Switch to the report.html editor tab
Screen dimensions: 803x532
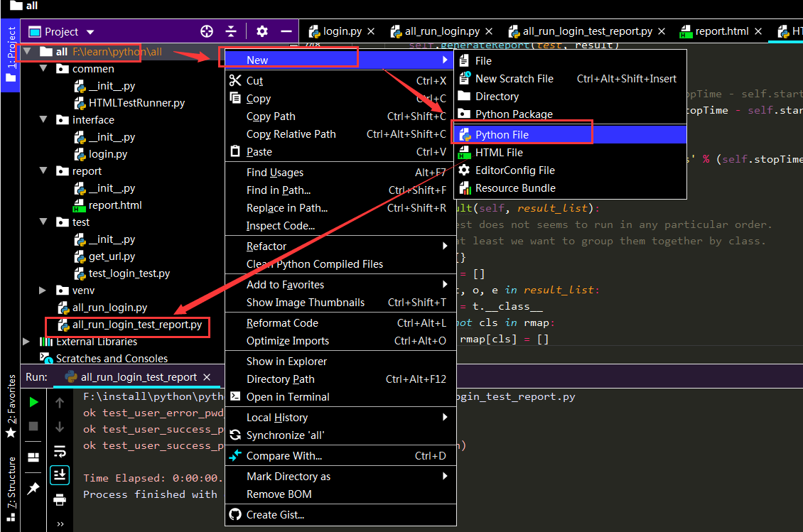pos(721,31)
